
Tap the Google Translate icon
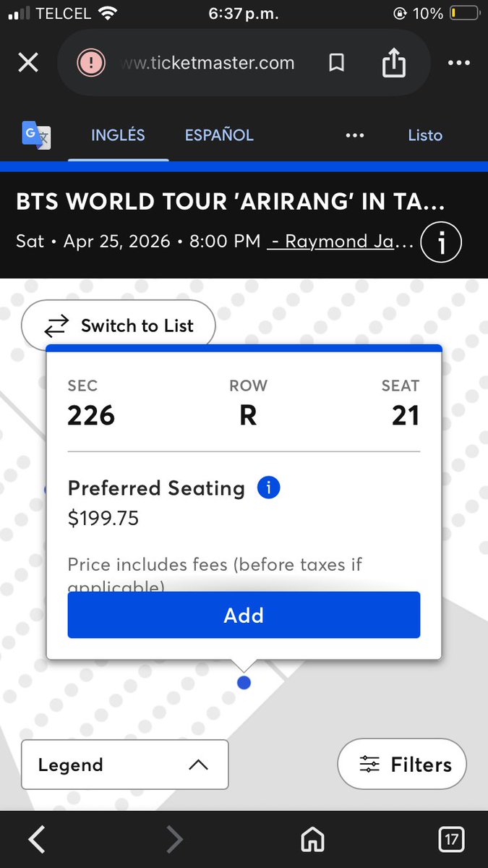[x=36, y=135]
